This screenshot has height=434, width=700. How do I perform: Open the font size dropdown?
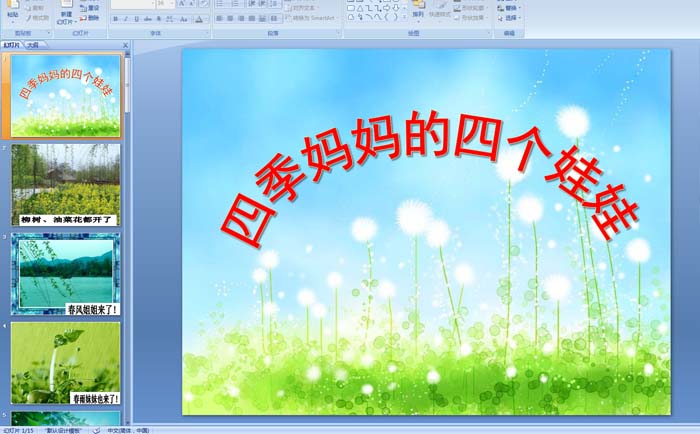(171, 4)
